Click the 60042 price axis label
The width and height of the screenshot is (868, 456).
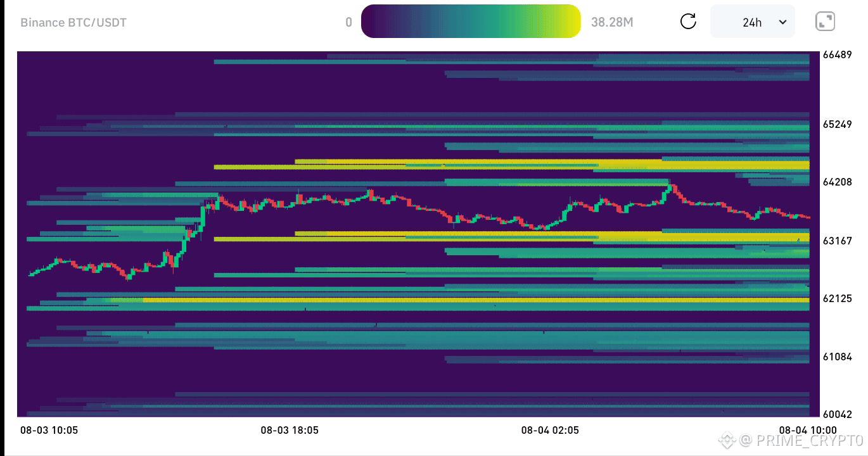[x=837, y=414]
